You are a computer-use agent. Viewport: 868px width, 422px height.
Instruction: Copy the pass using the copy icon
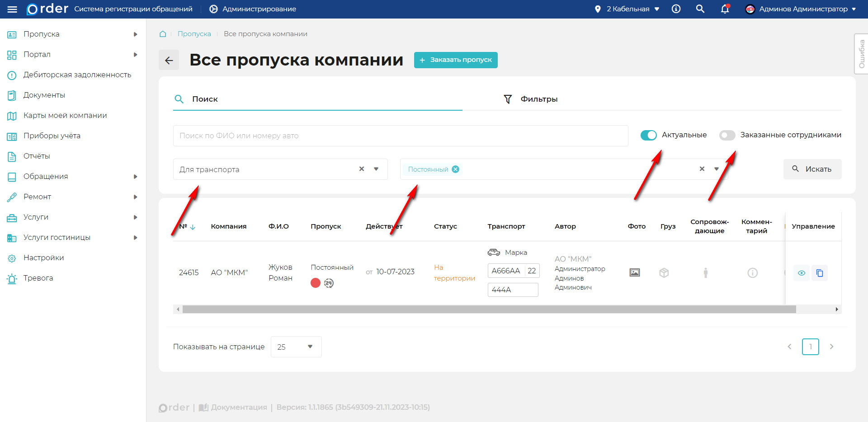tap(820, 272)
